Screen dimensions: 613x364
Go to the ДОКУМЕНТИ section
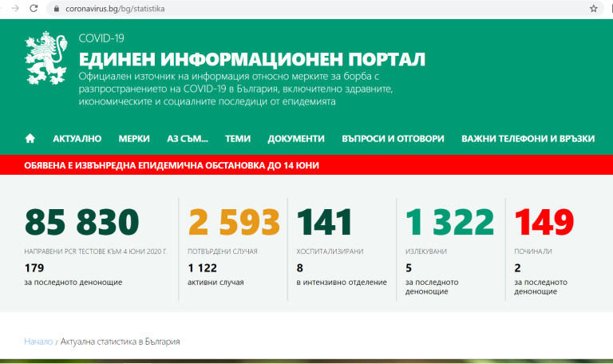point(296,138)
